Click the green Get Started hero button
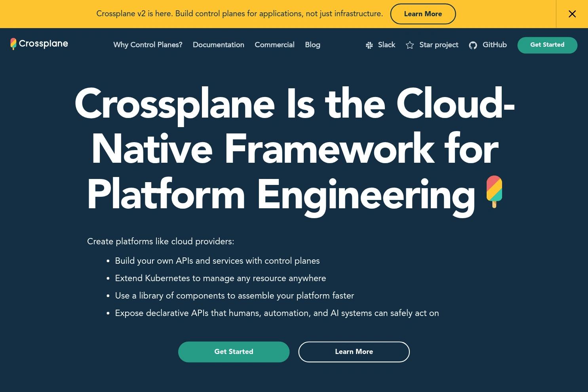 [234, 352]
